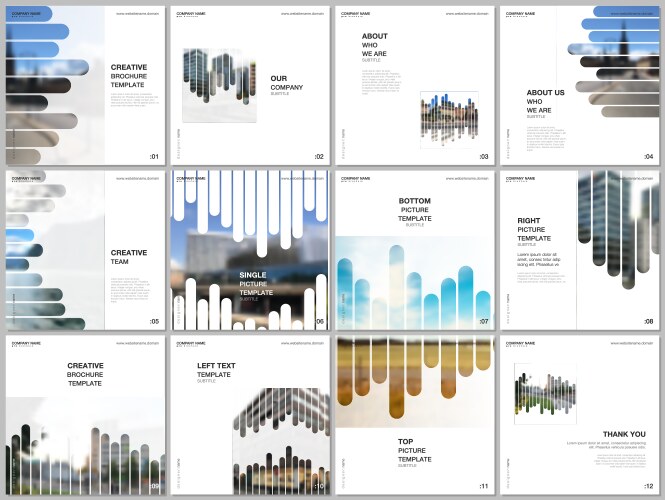665x500 pixels.
Task: Open the website link on the page 01 cover
Action: click(x=138, y=14)
